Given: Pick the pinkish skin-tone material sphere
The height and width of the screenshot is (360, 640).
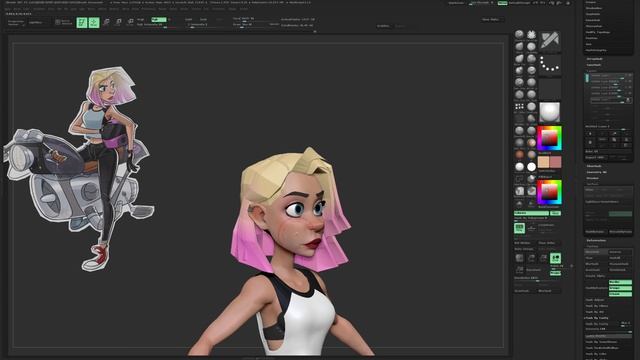Looking at the screenshot, I should tap(531, 142).
